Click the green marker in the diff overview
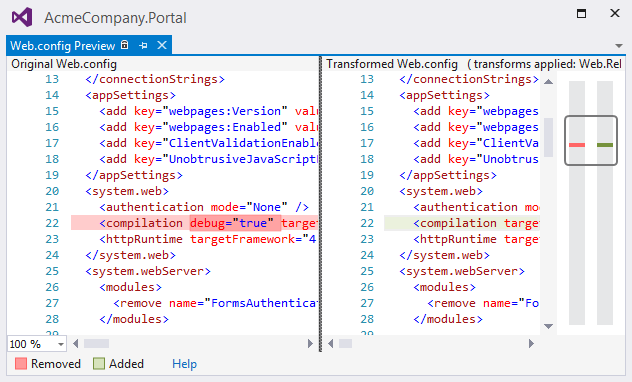This screenshot has height=382, width=632. click(605, 145)
